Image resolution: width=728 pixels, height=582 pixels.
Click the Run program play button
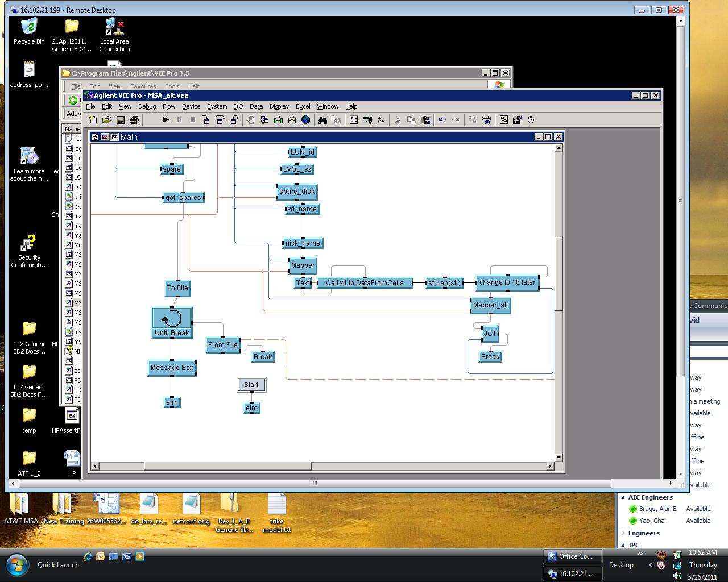tap(166, 120)
